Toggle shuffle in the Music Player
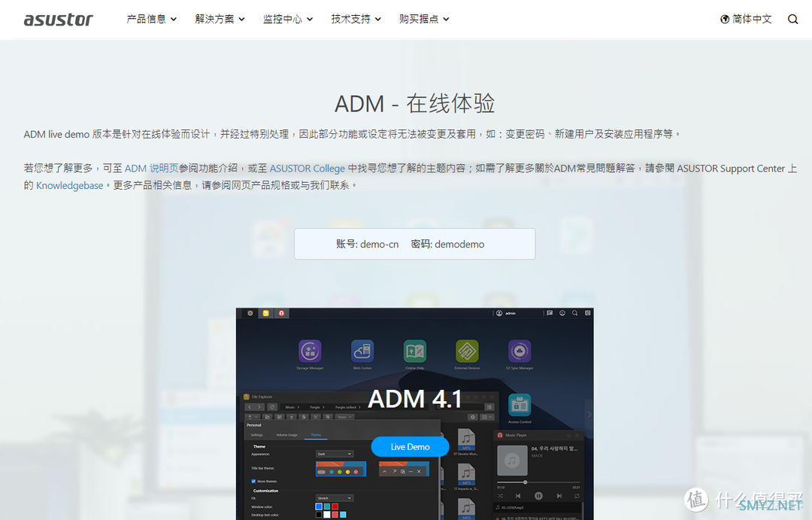812x520 pixels. [500, 496]
